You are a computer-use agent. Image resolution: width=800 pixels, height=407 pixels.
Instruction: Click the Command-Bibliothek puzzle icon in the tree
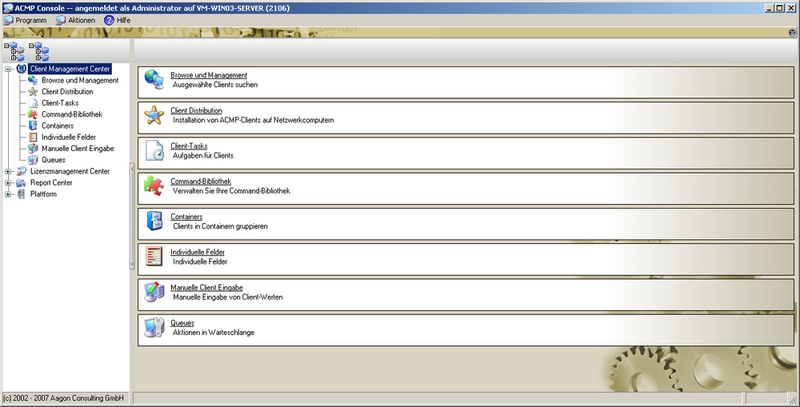33,114
